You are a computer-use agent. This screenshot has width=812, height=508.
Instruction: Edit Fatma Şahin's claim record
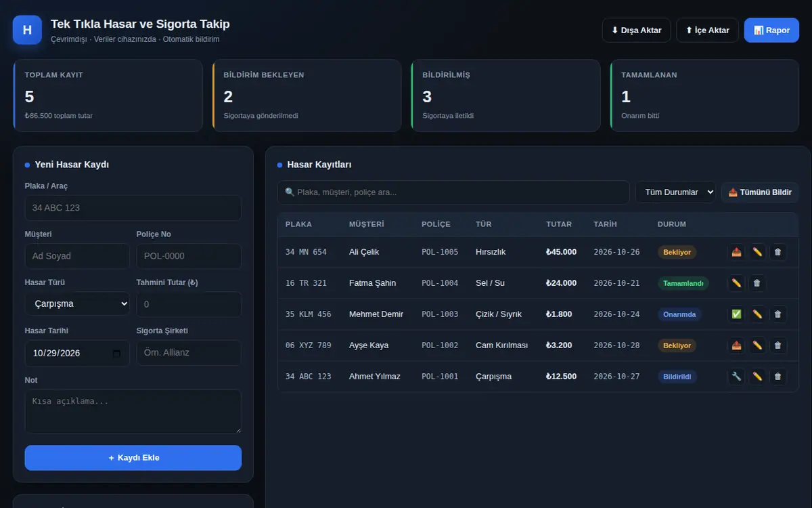736,283
